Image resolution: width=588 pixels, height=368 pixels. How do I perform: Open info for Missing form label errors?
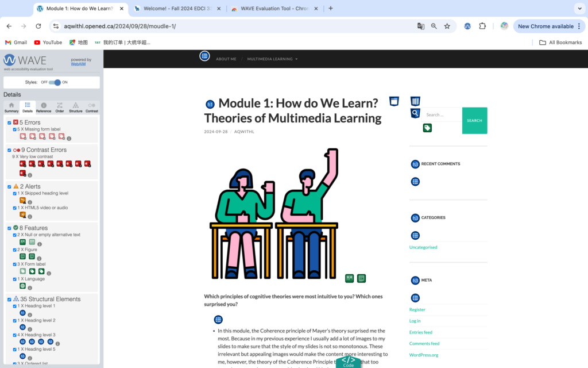(69, 139)
